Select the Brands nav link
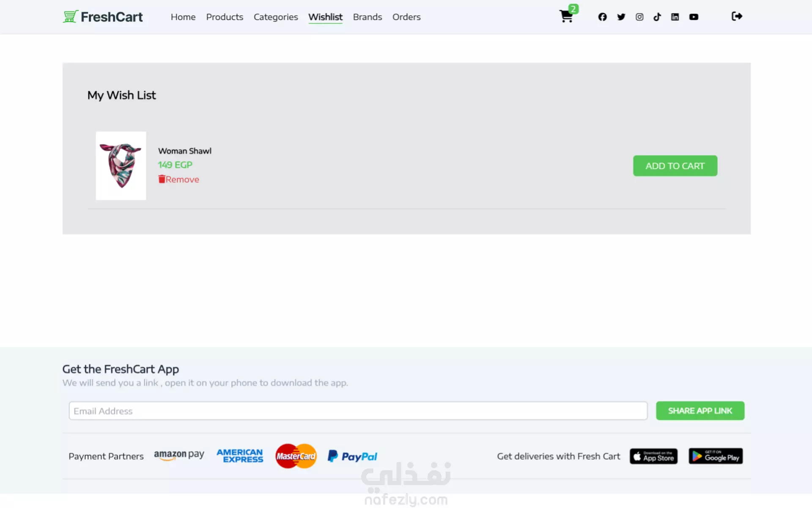This screenshot has width=812, height=508. (368, 17)
